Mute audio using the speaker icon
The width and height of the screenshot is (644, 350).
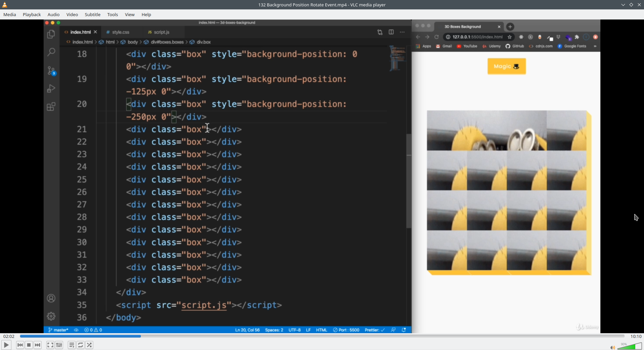[612, 347]
